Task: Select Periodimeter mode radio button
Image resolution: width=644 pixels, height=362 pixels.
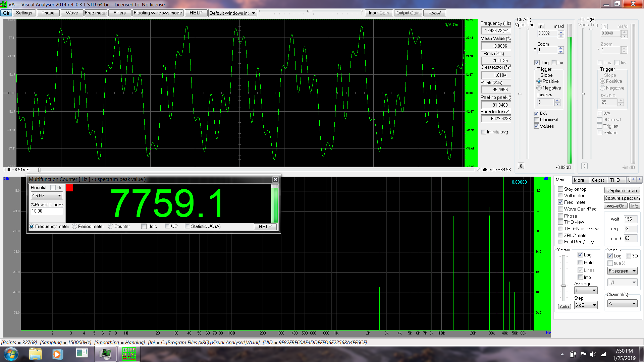Action: (x=74, y=227)
